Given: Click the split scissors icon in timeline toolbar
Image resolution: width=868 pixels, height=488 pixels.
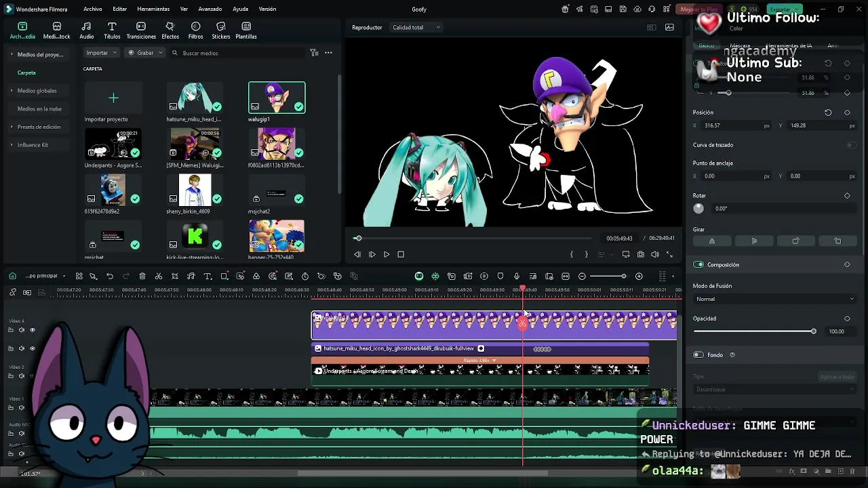Looking at the screenshot, I should pyautogui.click(x=159, y=276).
